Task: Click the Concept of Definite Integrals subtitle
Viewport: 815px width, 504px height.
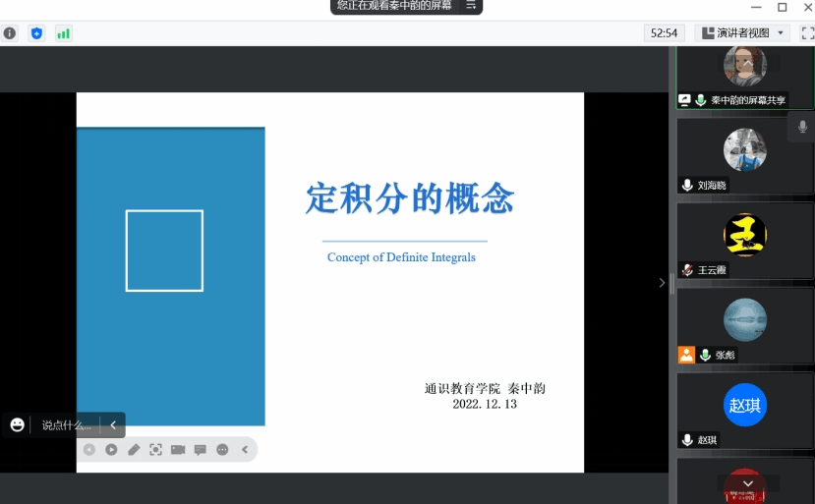Action: point(401,257)
